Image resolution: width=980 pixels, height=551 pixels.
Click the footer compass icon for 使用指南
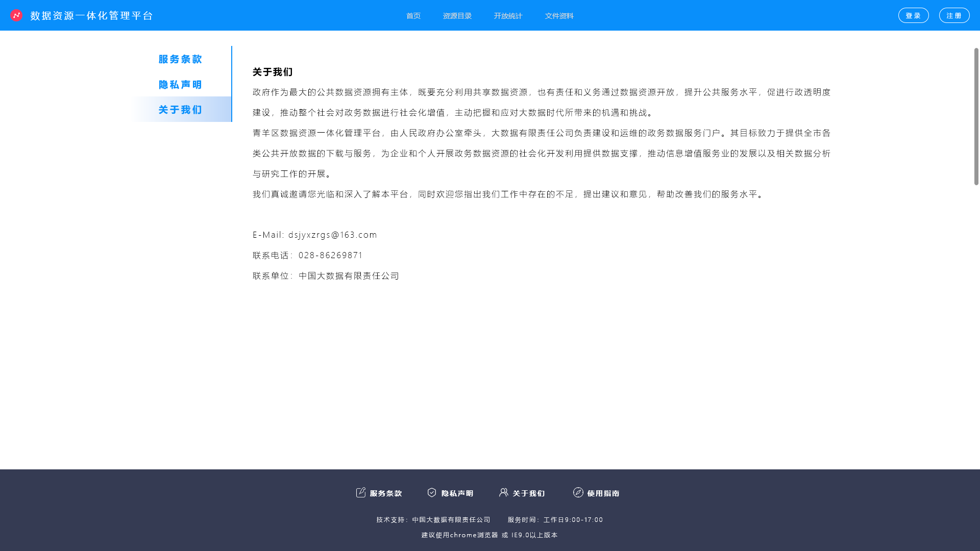[578, 492]
